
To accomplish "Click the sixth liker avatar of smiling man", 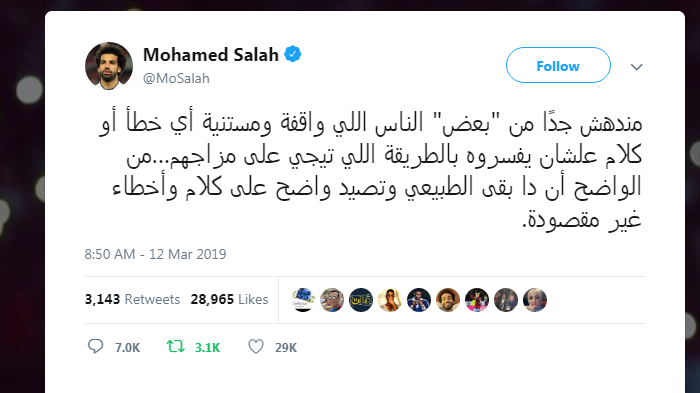I will pos(448,300).
